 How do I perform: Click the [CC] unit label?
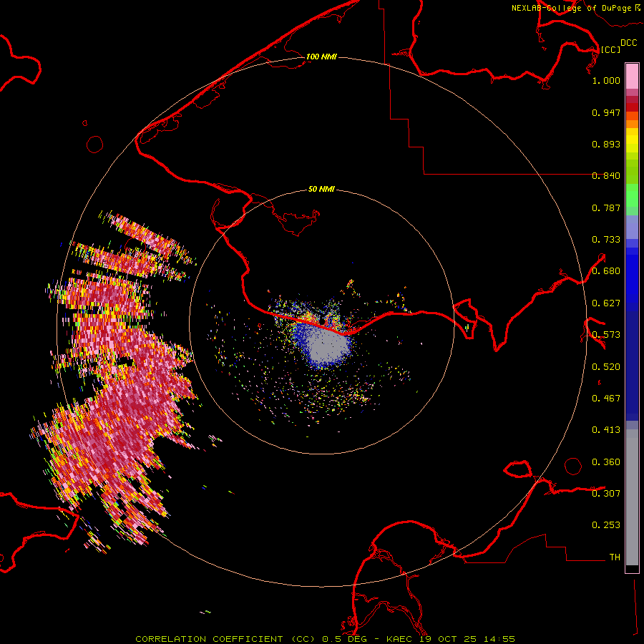coord(610,49)
